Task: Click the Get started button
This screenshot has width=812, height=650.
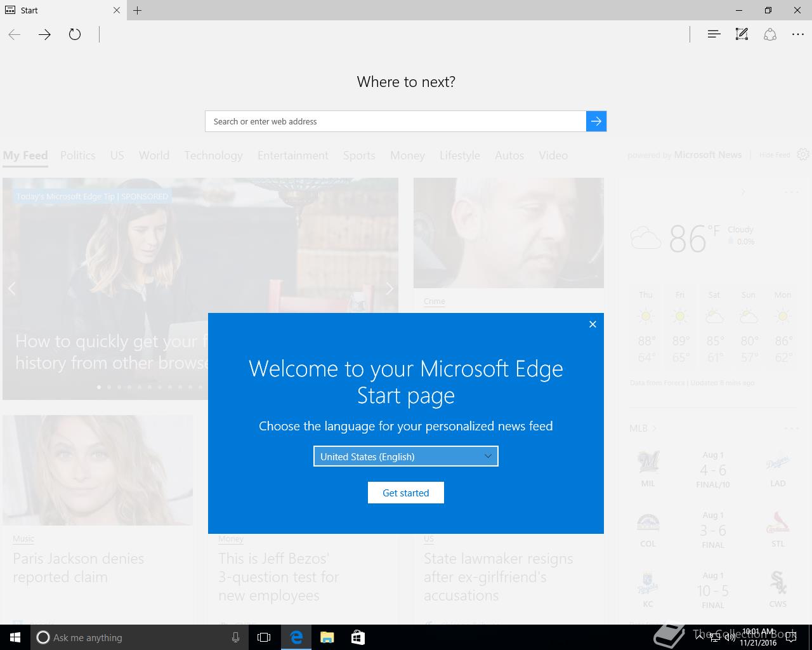Action: tap(406, 493)
